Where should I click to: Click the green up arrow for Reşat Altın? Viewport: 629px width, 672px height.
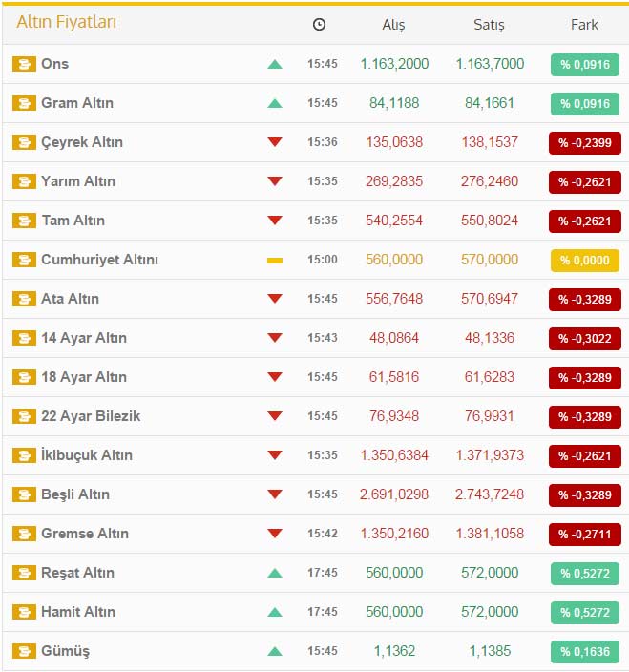click(x=275, y=573)
